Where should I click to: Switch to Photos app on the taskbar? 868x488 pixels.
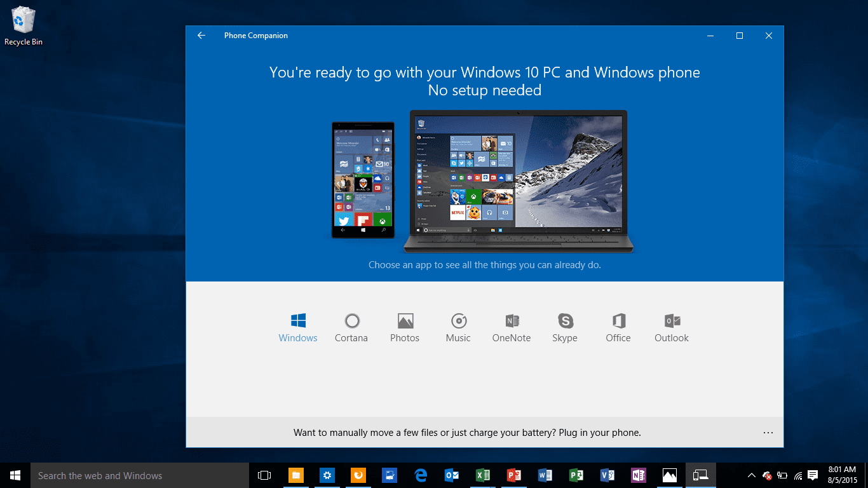(x=670, y=475)
